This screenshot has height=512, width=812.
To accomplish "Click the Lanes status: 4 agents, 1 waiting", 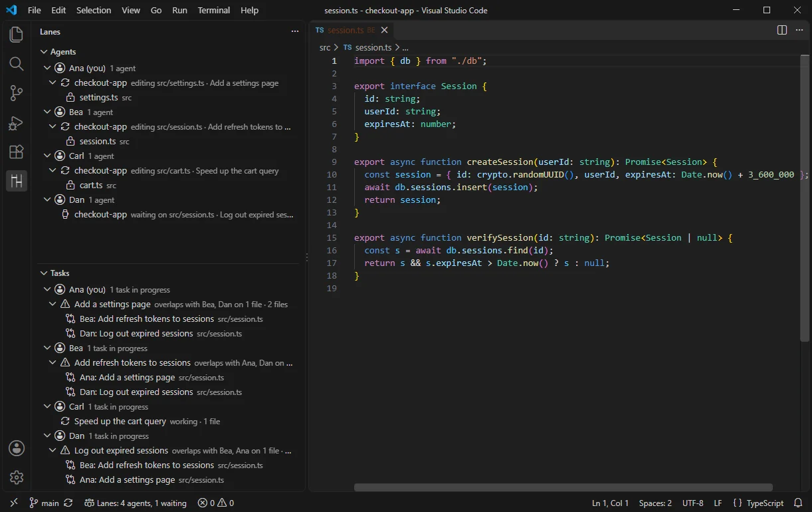I will pos(135,503).
